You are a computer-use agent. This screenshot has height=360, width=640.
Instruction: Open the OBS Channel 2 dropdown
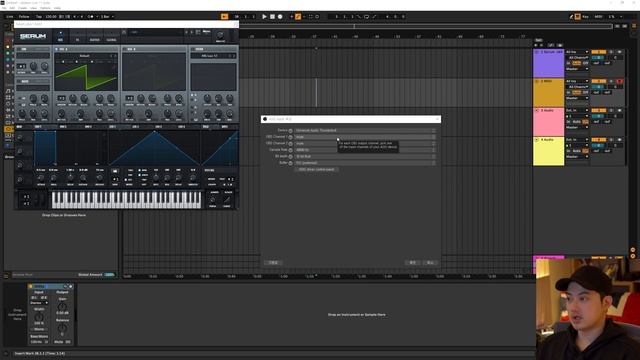365,144
